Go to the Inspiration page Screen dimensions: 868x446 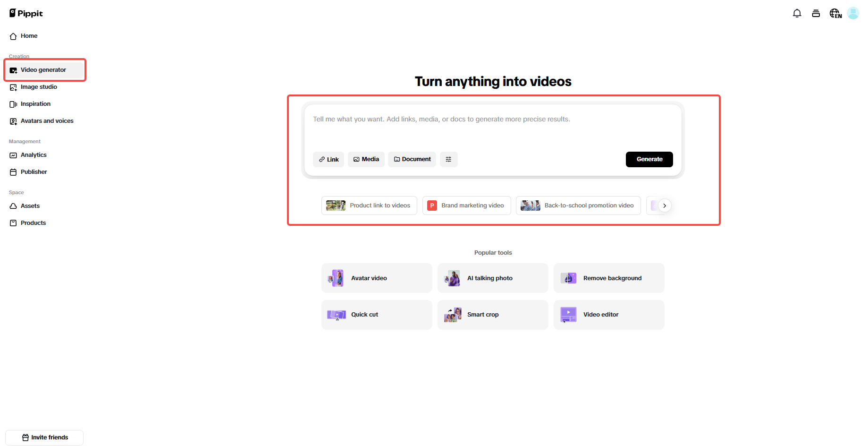35,104
